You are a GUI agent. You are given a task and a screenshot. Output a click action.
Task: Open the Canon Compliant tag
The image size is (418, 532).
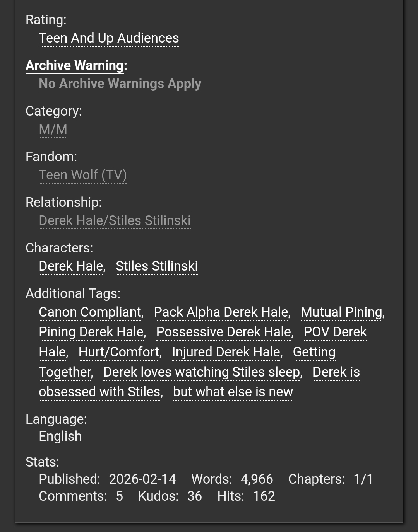(90, 312)
